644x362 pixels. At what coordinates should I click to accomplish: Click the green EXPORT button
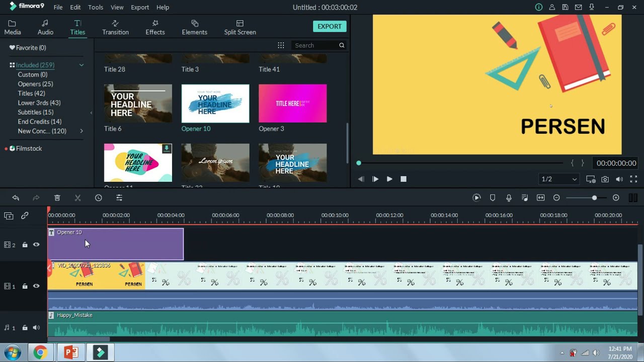tap(330, 26)
